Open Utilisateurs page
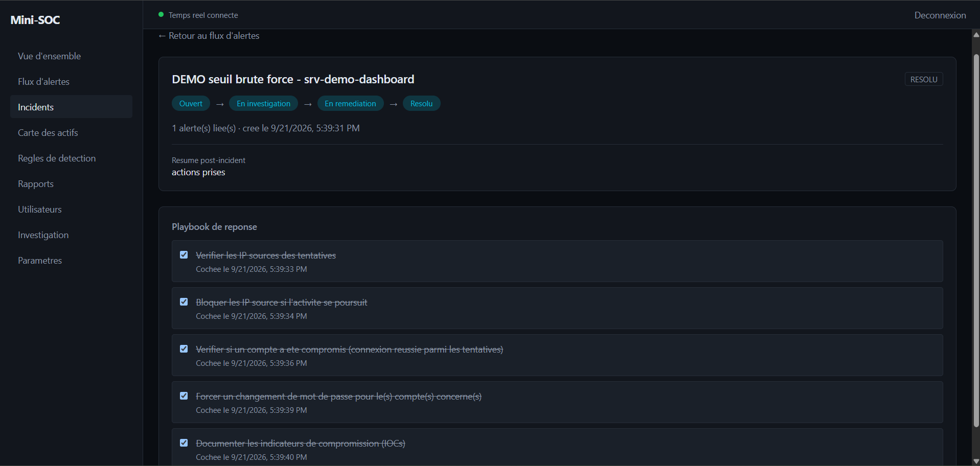The width and height of the screenshot is (980, 466). (x=71, y=209)
